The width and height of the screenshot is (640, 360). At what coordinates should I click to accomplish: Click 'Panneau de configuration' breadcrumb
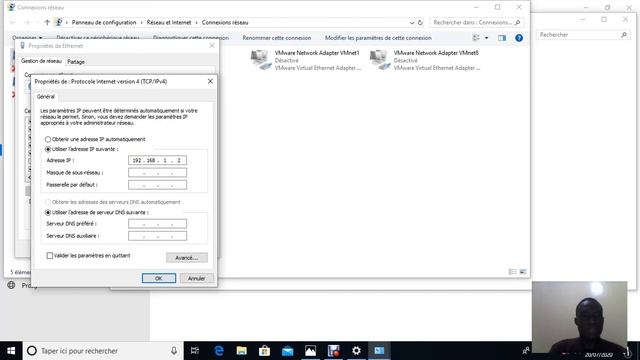pos(104,22)
